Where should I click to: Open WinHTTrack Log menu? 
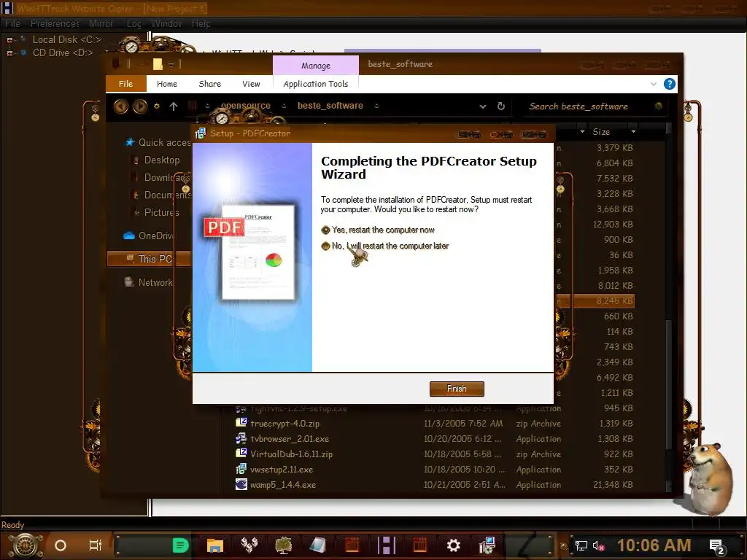134,23
